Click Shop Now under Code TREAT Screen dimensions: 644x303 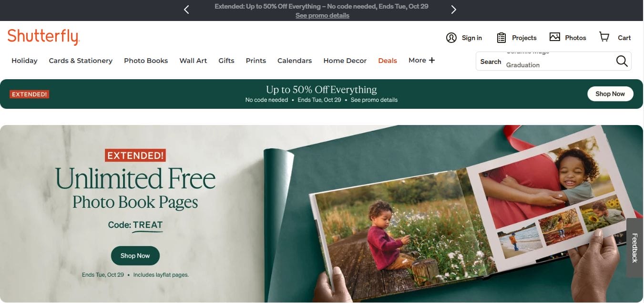135,256
